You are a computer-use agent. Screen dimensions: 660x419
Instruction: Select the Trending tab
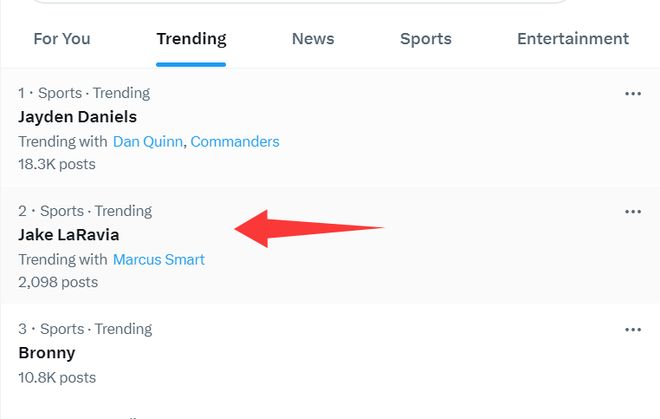point(191,39)
